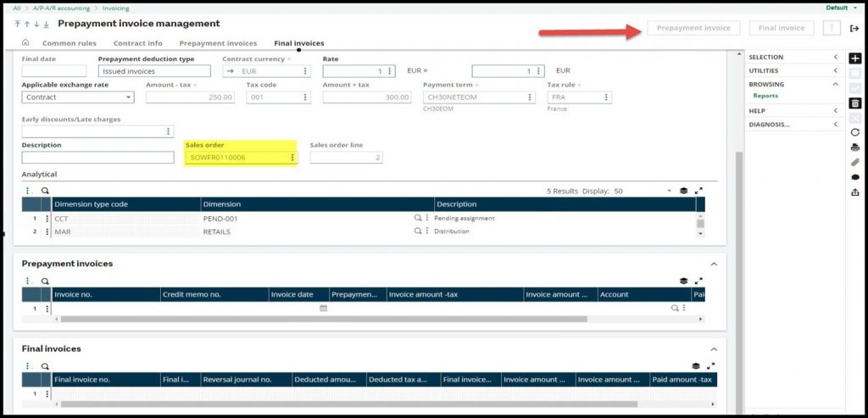This screenshot has height=418, width=868.
Task: Open row 1 actions menu in Final invoices
Action: (47, 393)
